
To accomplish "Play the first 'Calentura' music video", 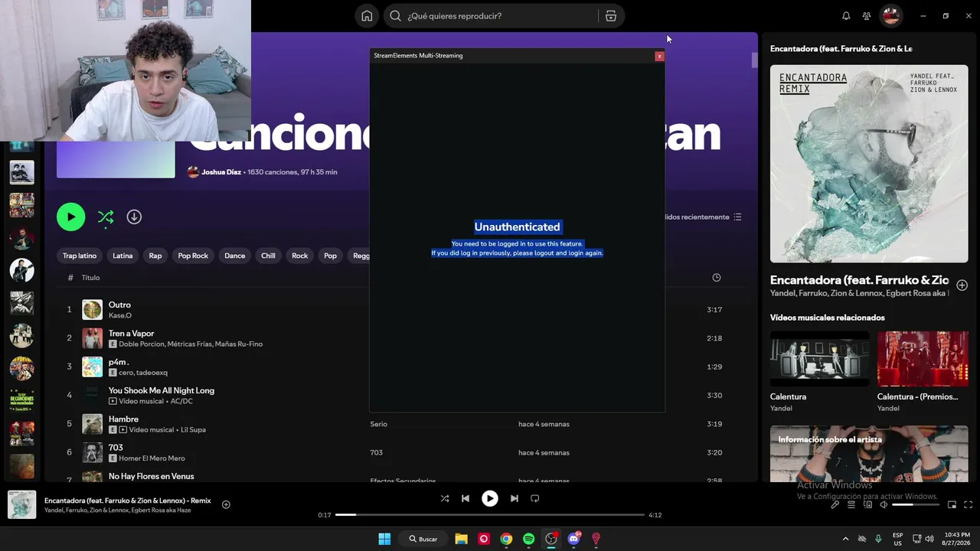I will pos(819,358).
